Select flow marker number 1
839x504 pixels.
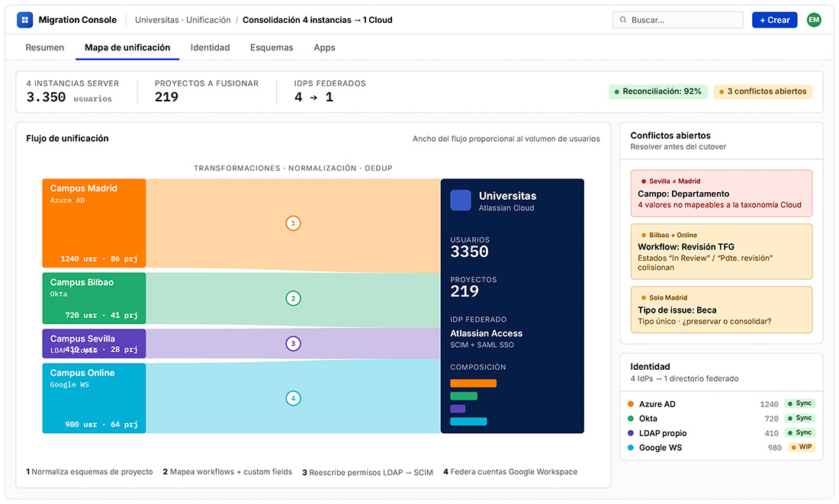coord(293,223)
